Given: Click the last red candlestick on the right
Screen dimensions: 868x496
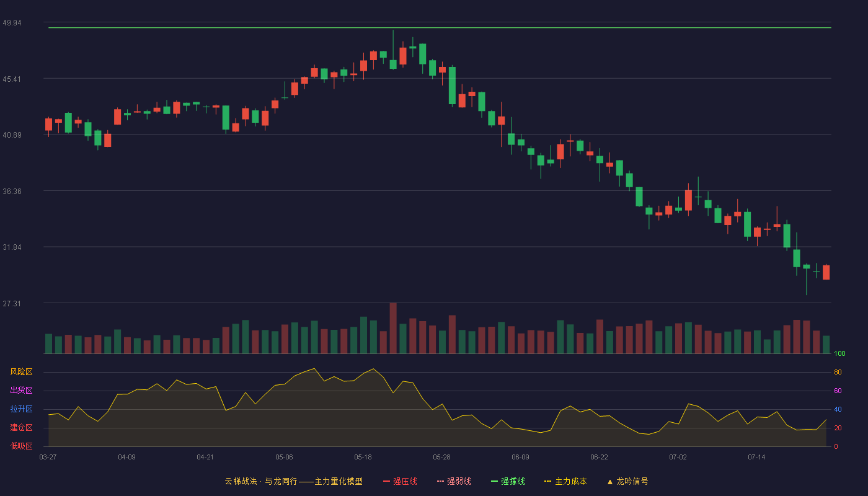Looking at the screenshot, I should [x=826, y=272].
